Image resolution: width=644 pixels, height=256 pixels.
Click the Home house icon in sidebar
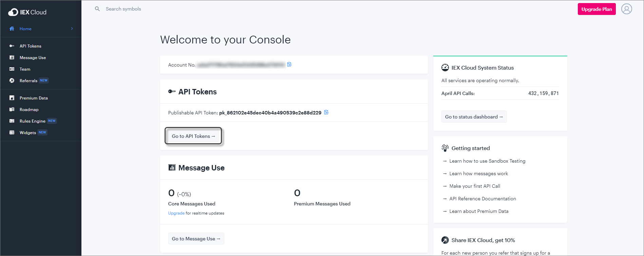[x=12, y=29]
